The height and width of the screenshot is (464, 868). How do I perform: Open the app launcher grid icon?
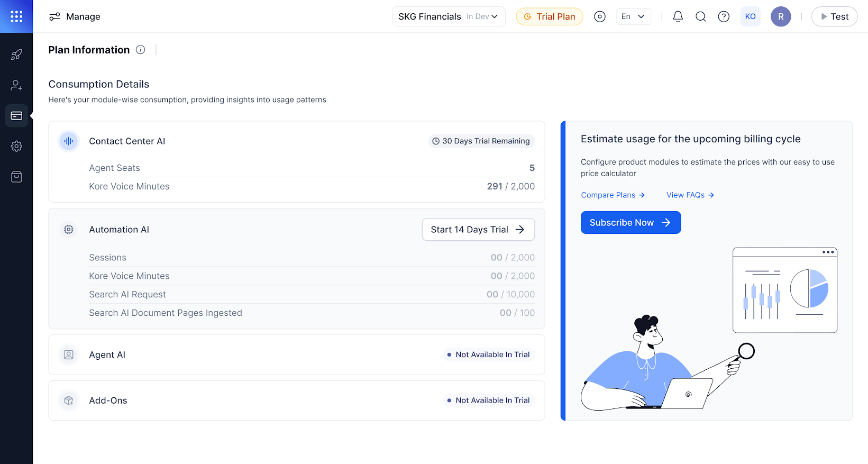[x=16, y=16]
